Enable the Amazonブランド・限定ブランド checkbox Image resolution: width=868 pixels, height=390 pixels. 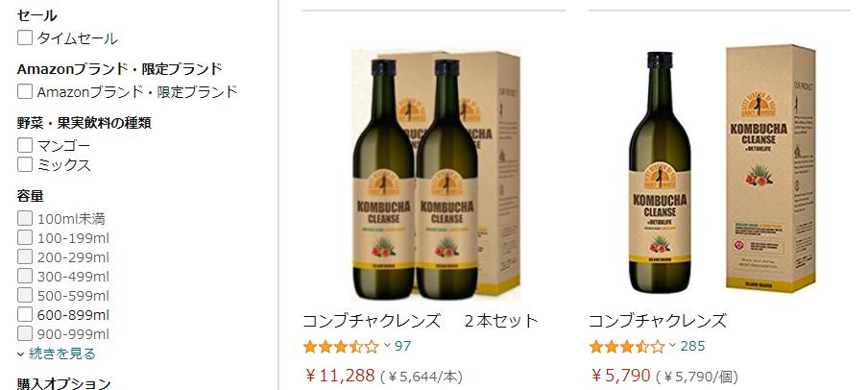coord(24,91)
